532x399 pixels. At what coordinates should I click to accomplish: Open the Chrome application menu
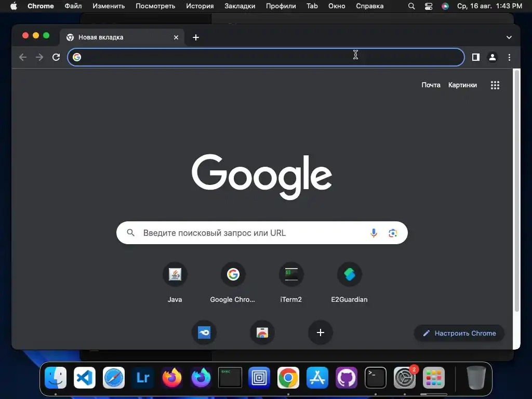click(x=41, y=6)
